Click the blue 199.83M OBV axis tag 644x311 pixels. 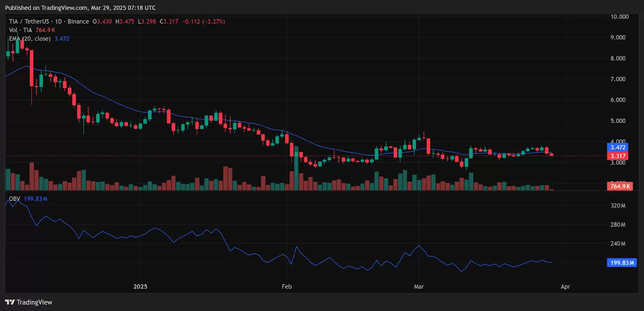point(622,263)
